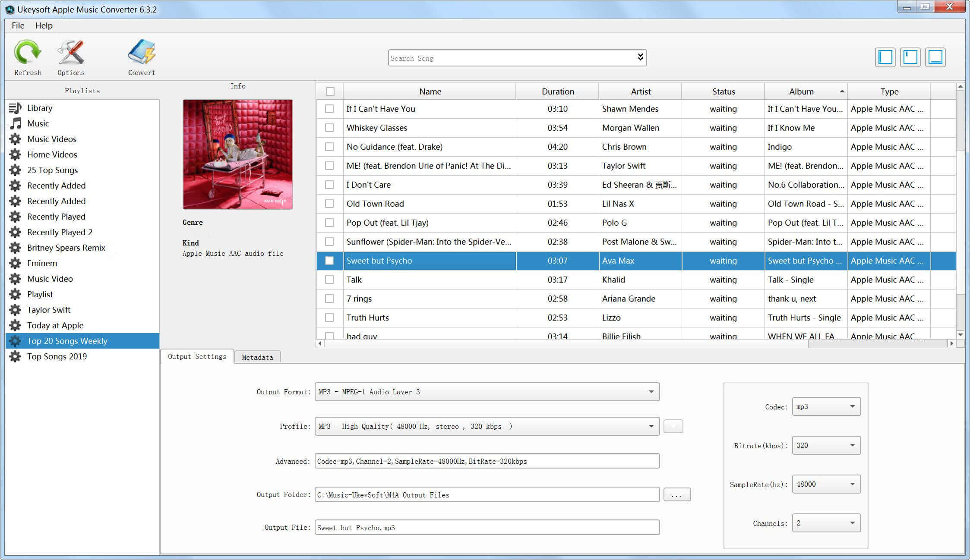Expand the Codec dropdown

click(825, 406)
